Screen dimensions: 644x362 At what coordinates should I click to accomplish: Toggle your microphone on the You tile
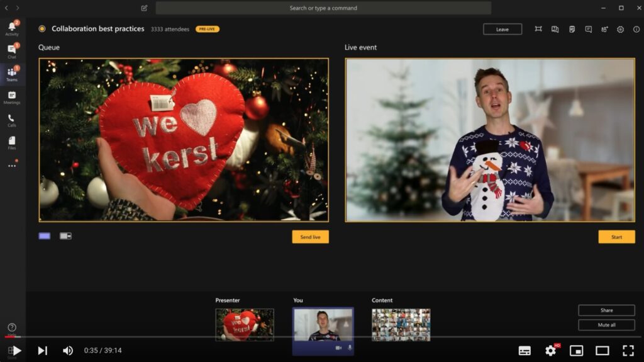(x=350, y=348)
